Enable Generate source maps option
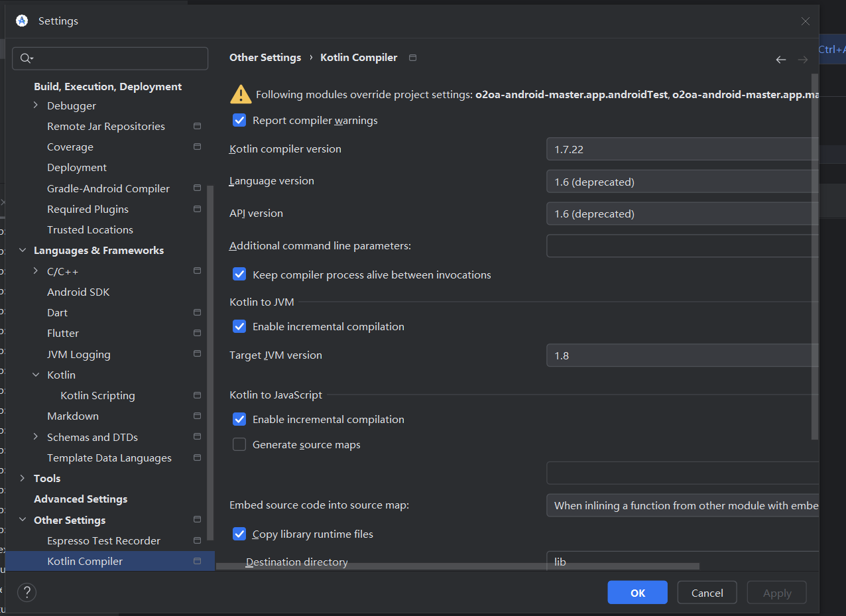This screenshot has width=846, height=616. coord(239,444)
